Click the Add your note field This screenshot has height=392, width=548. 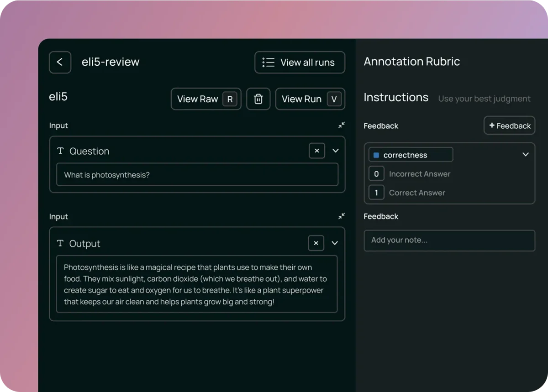449,240
